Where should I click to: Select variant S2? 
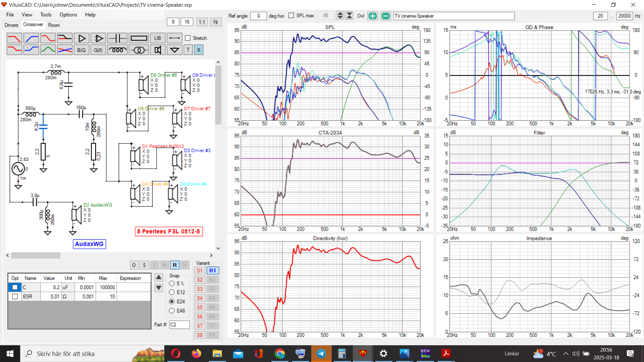point(200,280)
